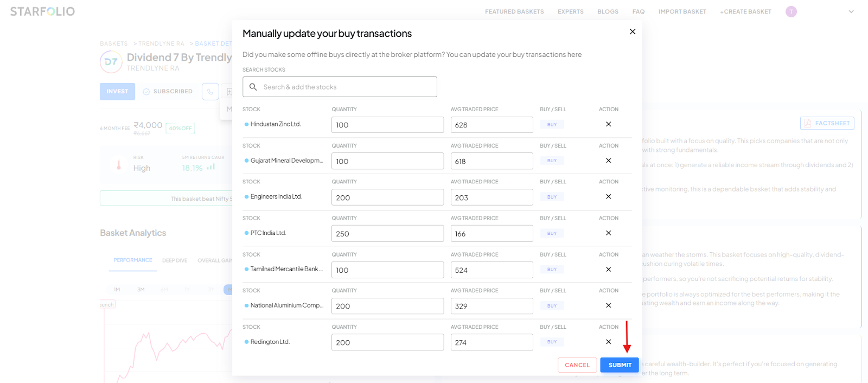Image resolution: width=868 pixels, height=383 pixels.
Task: Delete the Gujarat Mineral Development row
Action: point(608,161)
